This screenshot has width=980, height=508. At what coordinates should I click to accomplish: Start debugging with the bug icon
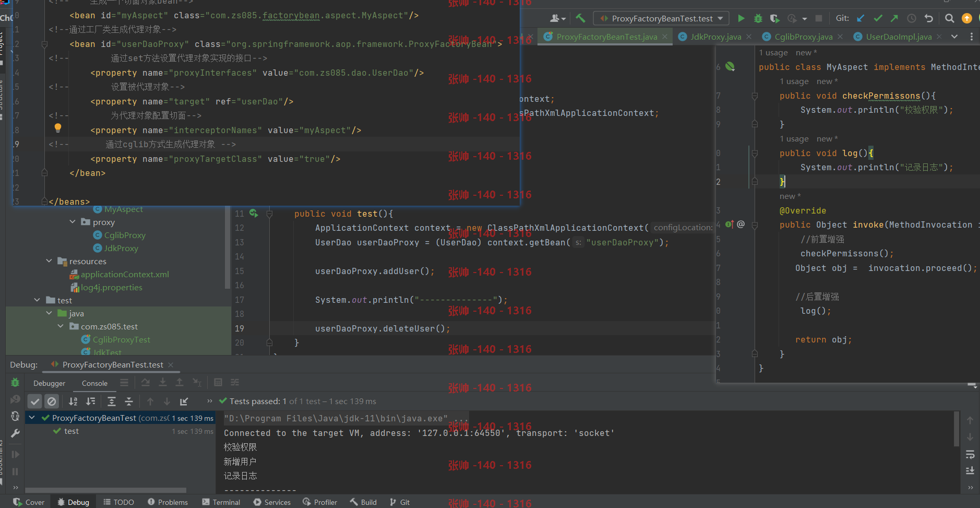758,18
